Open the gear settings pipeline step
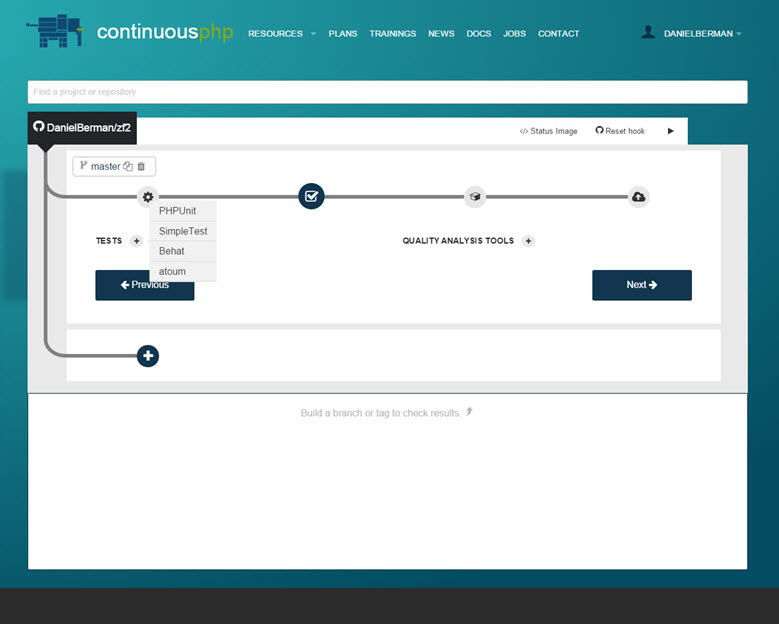This screenshot has width=779, height=624. pyautogui.click(x=148, y=197)
